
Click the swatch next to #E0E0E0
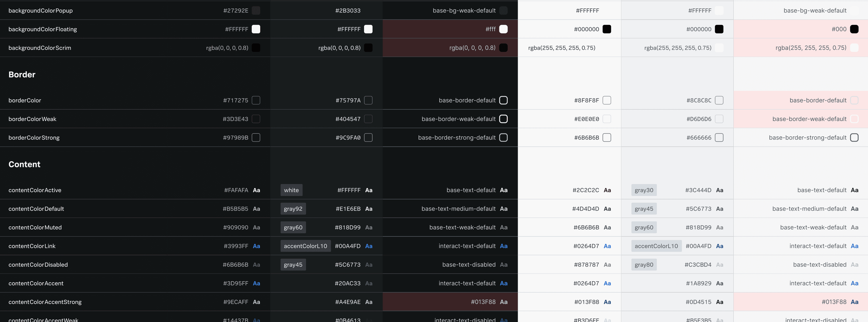pos(606,119)
